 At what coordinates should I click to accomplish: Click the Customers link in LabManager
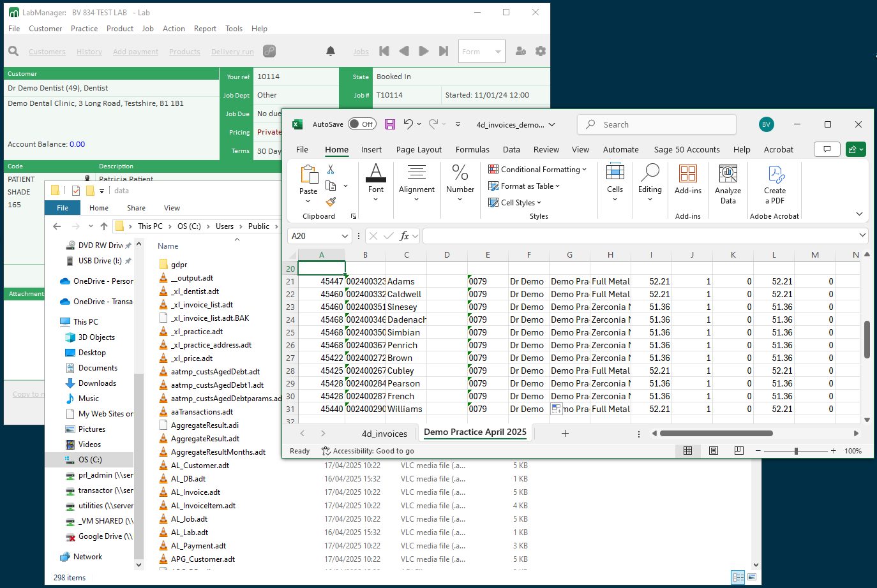pos(47,52)
